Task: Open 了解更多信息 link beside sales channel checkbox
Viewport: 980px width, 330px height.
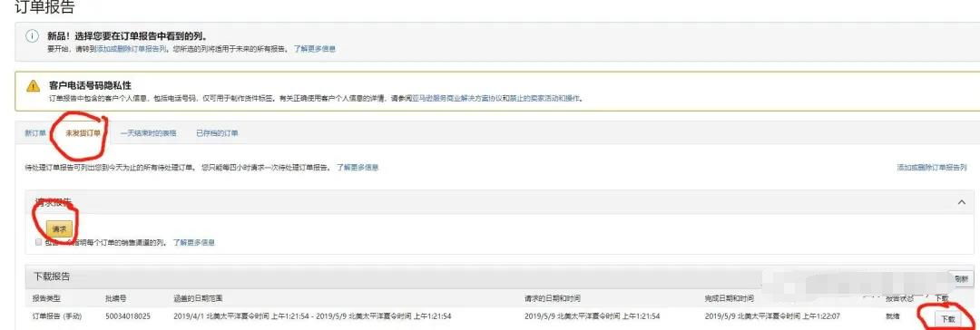Action: 194,242
